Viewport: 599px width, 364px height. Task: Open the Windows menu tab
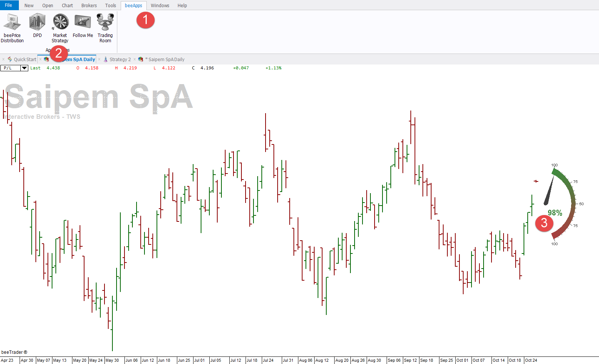(x=160, y=5)
